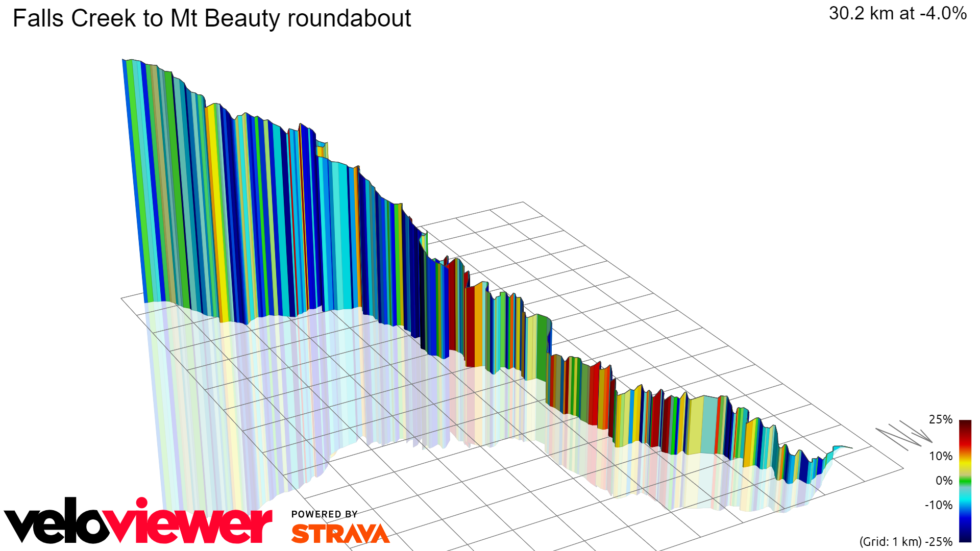Click the '25%' legend label

click(941, 419)
